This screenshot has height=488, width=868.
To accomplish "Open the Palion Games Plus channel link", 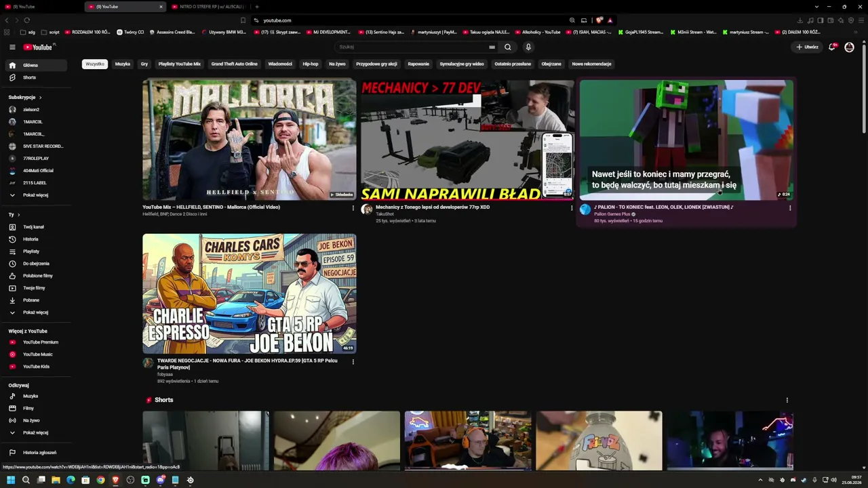I will [612, 214].
